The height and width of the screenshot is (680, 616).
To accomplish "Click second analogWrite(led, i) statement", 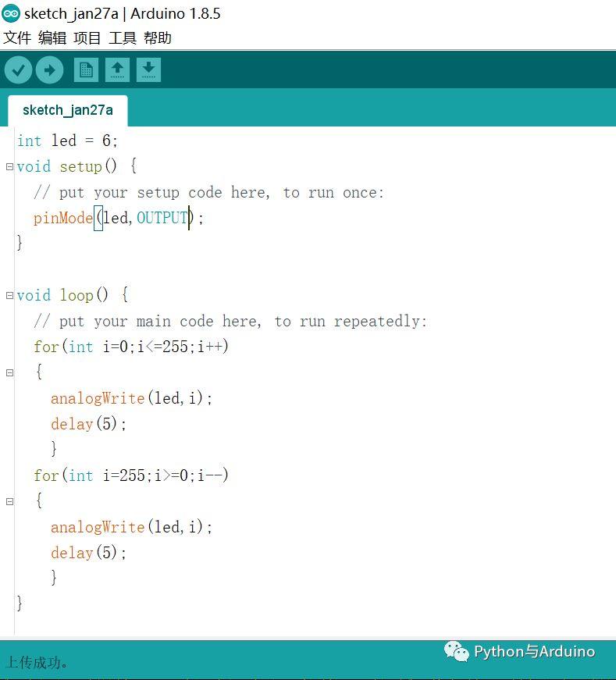I will click(131, 527).
